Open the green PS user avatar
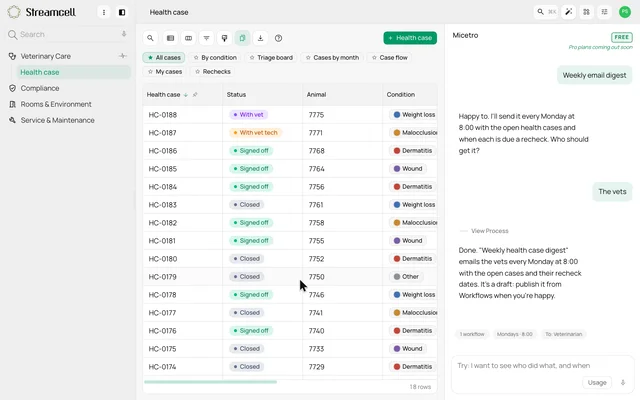640x400 pixels. click(625, 12)
